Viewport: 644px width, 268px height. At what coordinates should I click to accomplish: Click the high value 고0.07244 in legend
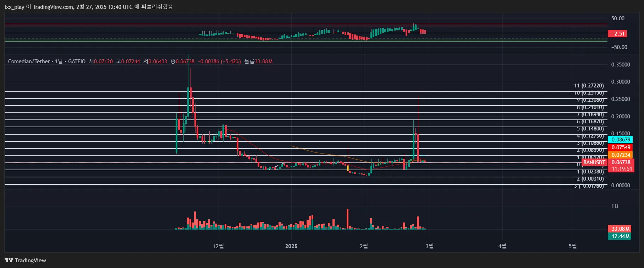click(128, 61)
